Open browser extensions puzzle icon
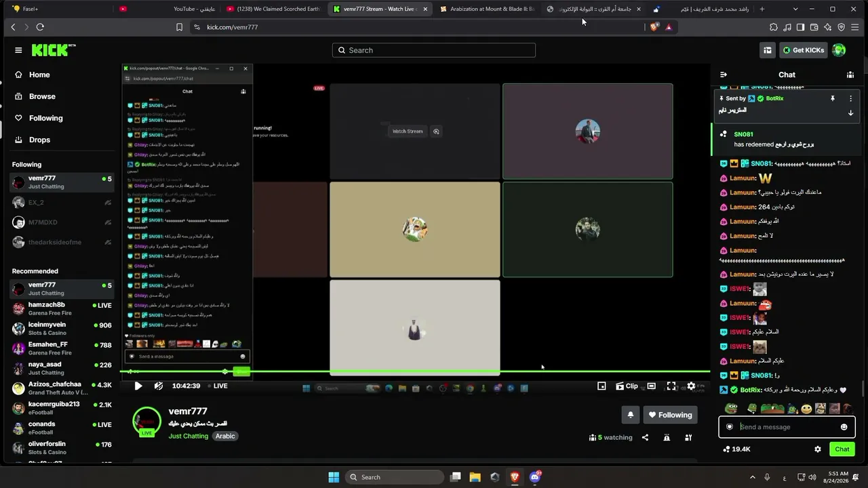The width and height of the screenshot is (868, 488). coord(774,27)
